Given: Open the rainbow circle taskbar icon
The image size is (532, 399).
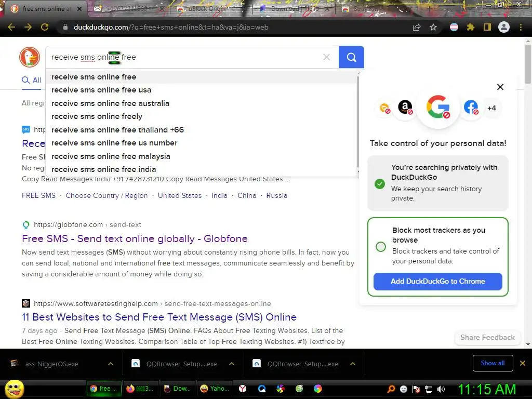Looking at the screenshot, I should [318, 389].
